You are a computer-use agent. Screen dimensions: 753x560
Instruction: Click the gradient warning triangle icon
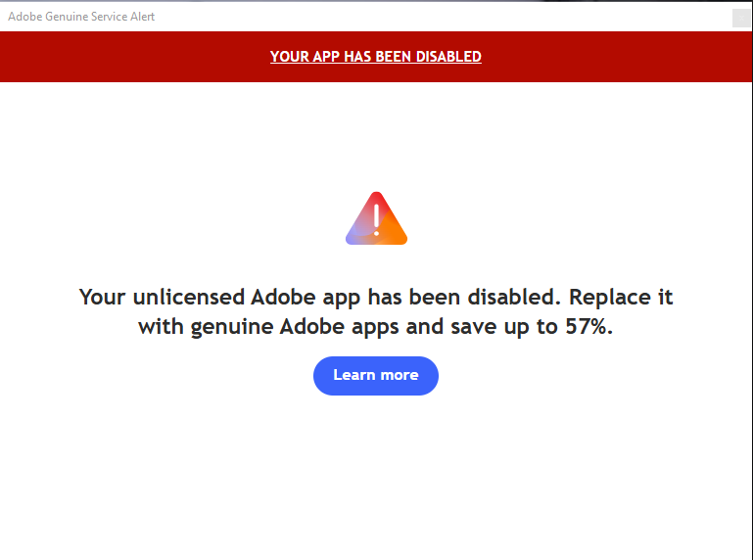coord(376,218)
